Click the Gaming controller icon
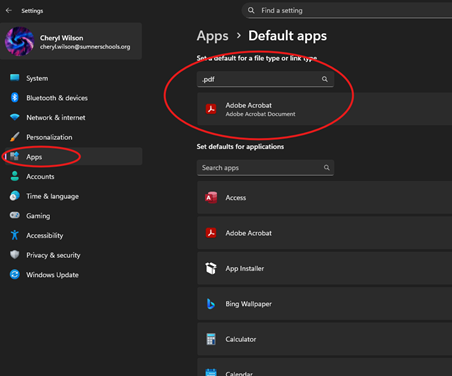Screen dimensions: 452x376 pyautogui.click(x=15, y=215)
